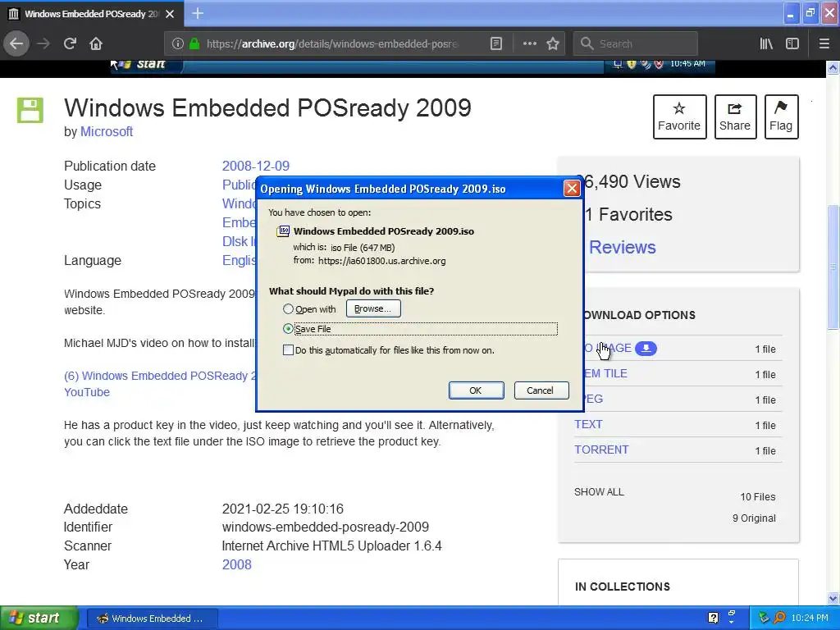
Task: Click the orange magnifier tray icon
Action: click(779, 618)
